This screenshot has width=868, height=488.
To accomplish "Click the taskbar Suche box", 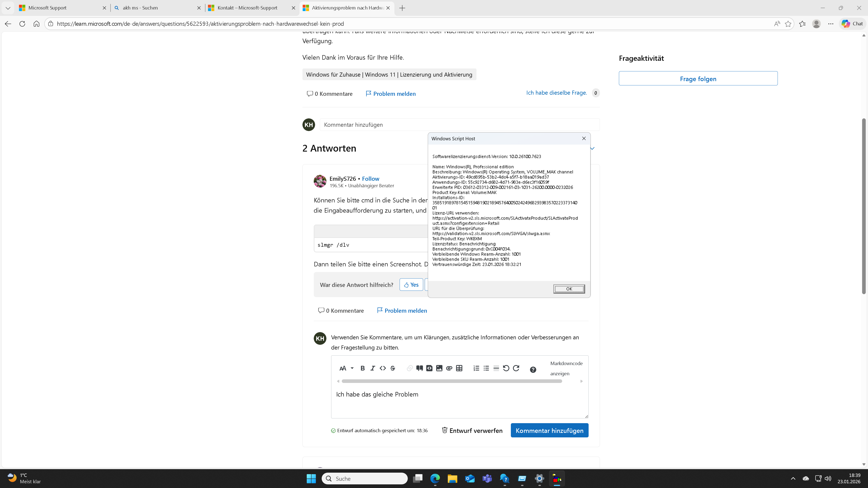I will click(x=365, y=478).
